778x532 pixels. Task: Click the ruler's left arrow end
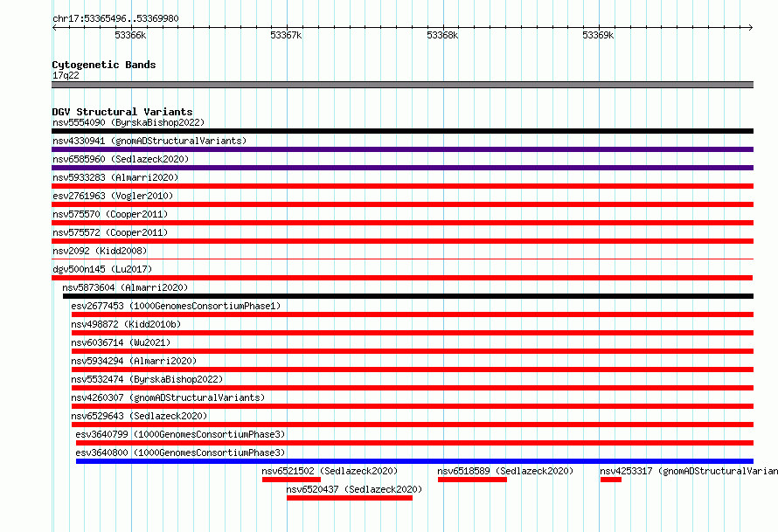coord(54,27)
